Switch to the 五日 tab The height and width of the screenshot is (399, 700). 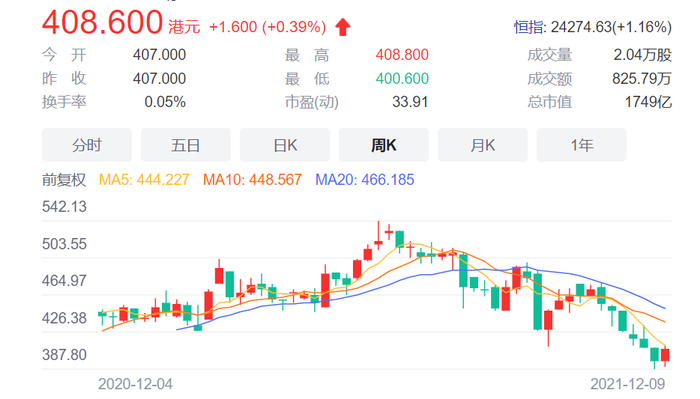[186, 145]
